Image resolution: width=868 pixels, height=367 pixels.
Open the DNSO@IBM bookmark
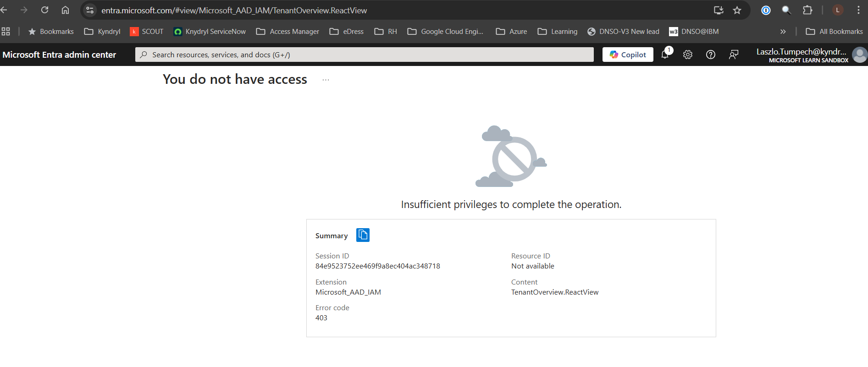(x=694, y=31)
